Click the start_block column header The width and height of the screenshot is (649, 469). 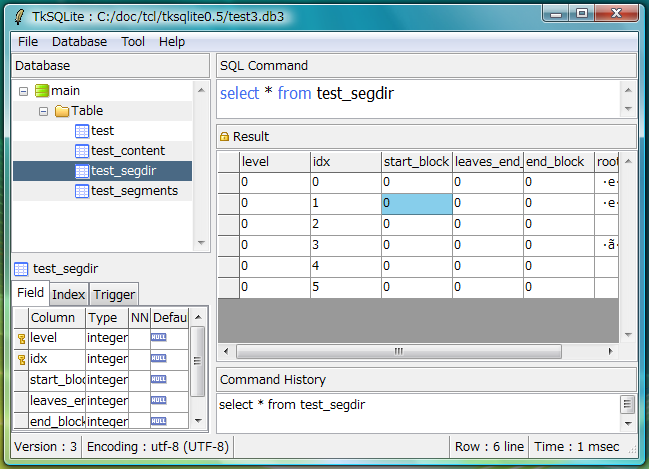point(415,162)
